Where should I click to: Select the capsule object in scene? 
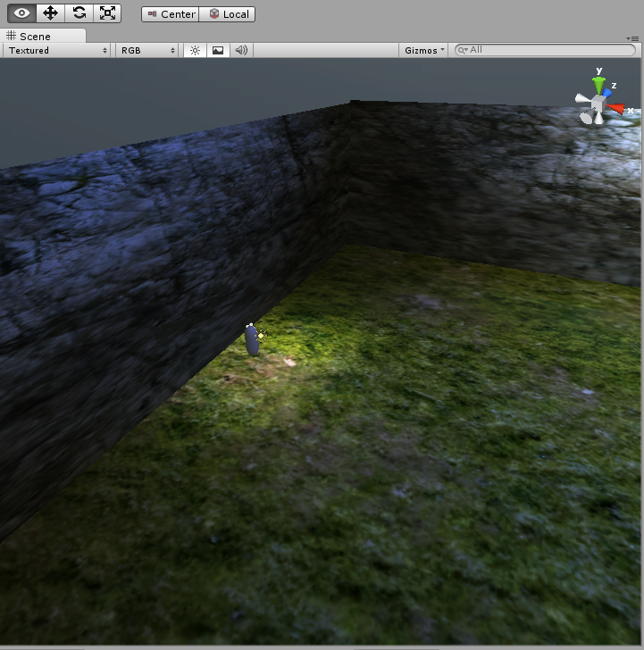[251, 340]
